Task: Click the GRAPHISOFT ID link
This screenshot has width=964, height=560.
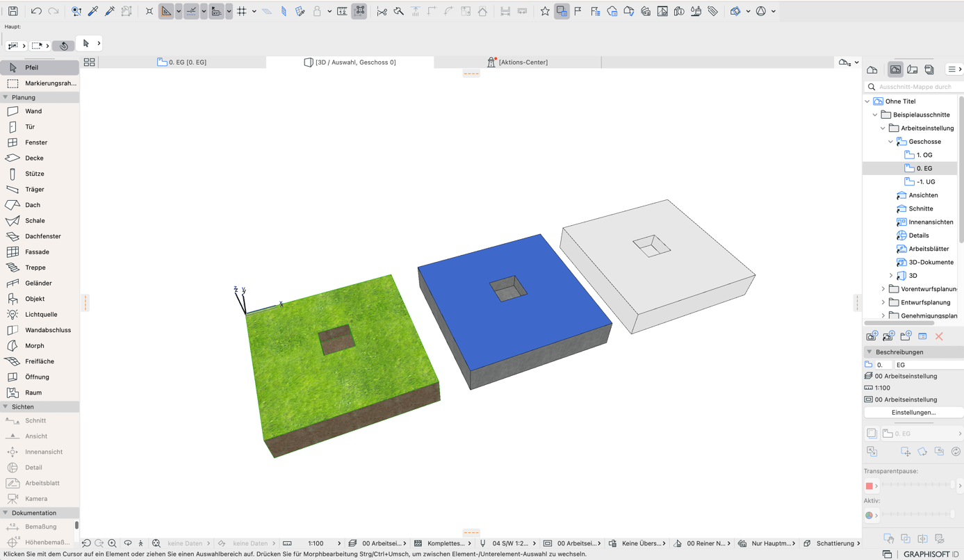Action: (x=931, y=554)
